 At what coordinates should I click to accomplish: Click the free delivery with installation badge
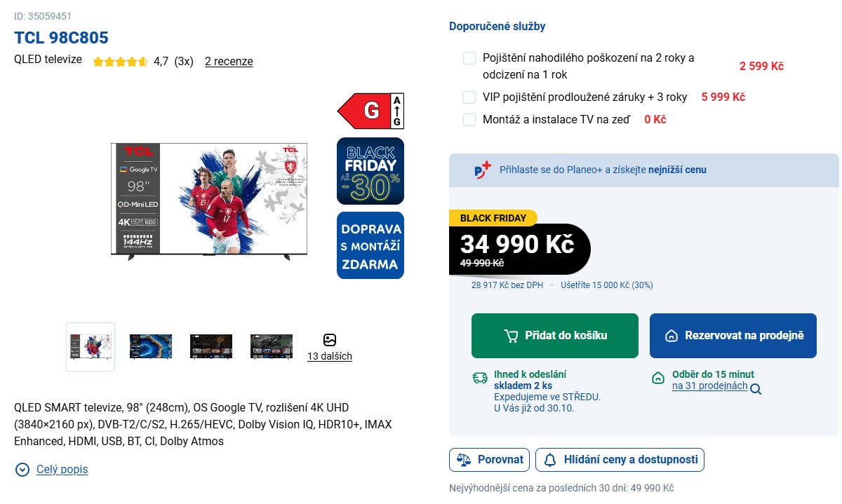tap(370, 245)
